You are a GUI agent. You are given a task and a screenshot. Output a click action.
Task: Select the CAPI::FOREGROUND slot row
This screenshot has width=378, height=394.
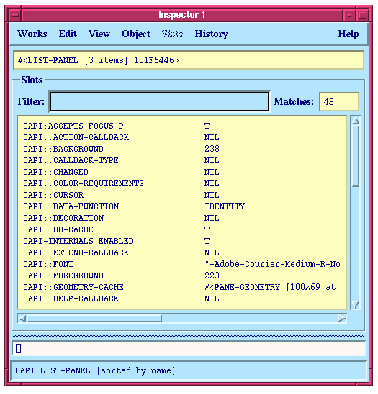click(x=182, y=275)
